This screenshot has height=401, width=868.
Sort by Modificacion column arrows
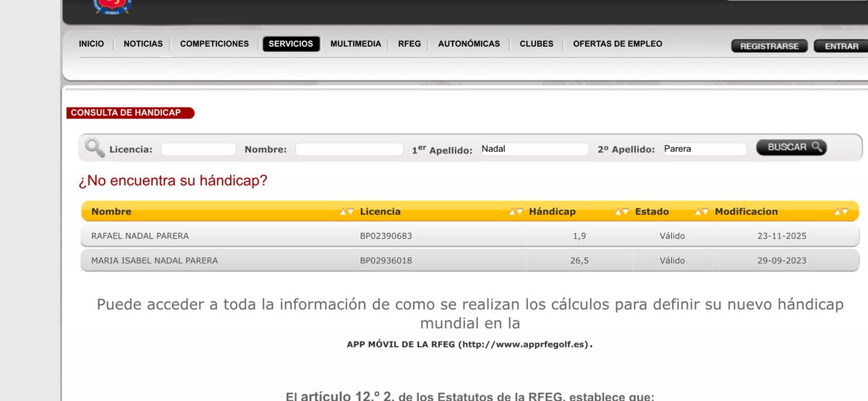pos(840,212)
